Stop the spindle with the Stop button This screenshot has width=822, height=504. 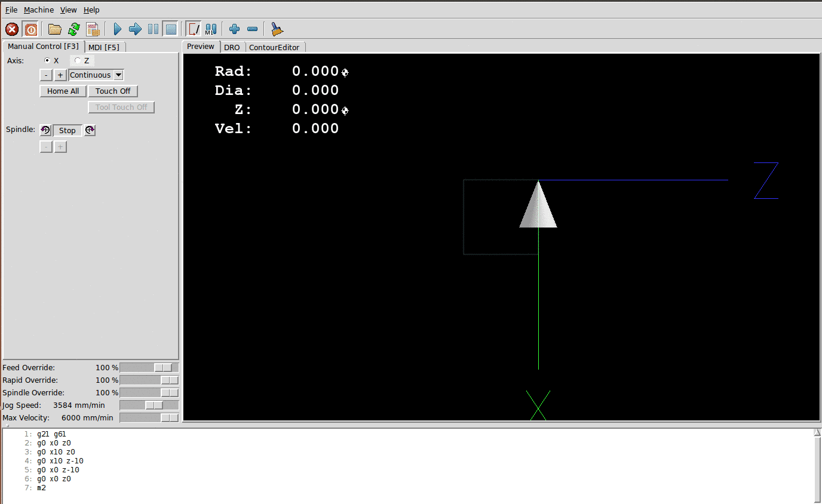click(x=68, y=130)
